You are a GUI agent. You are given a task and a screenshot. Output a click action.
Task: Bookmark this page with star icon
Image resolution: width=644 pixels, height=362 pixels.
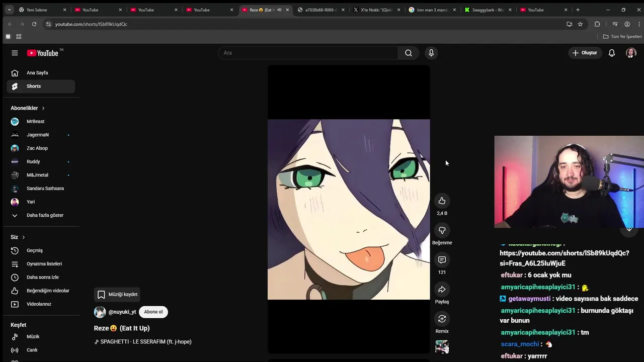[580, 24]
